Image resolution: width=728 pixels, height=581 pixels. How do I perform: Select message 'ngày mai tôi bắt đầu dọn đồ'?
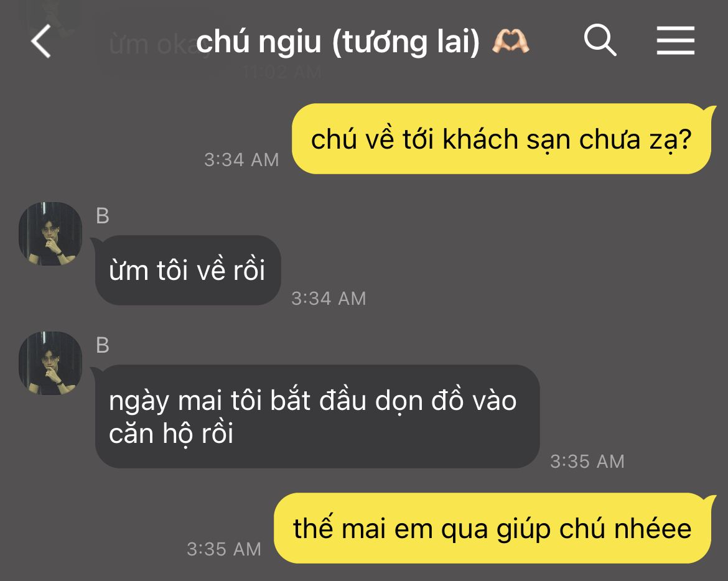315,416
